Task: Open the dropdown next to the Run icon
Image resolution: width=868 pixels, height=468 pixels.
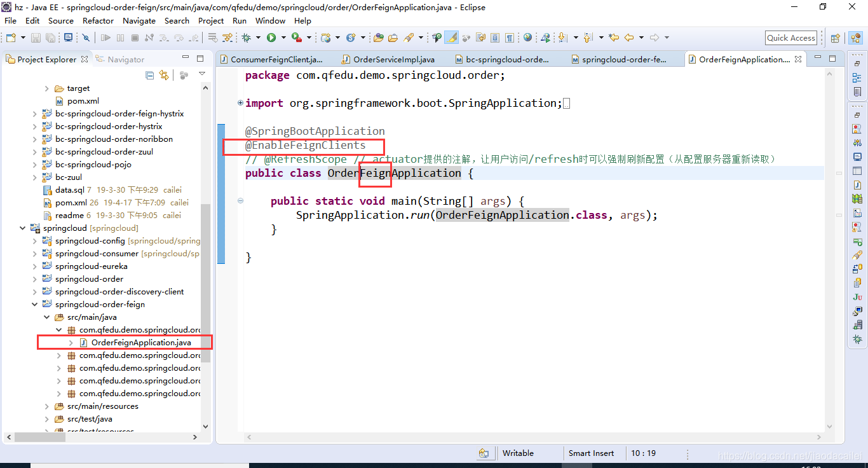Action: 283,38
